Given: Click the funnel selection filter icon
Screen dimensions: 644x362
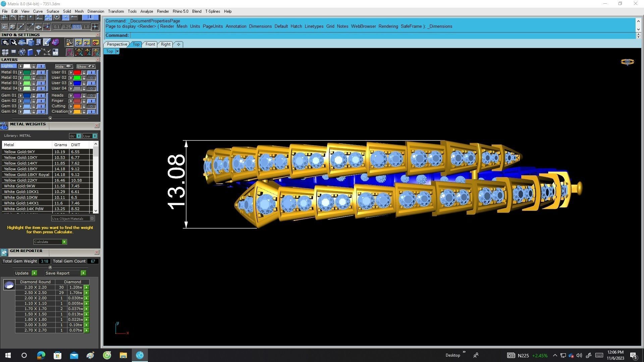Looking at the screenshot, I should [39, 52].
